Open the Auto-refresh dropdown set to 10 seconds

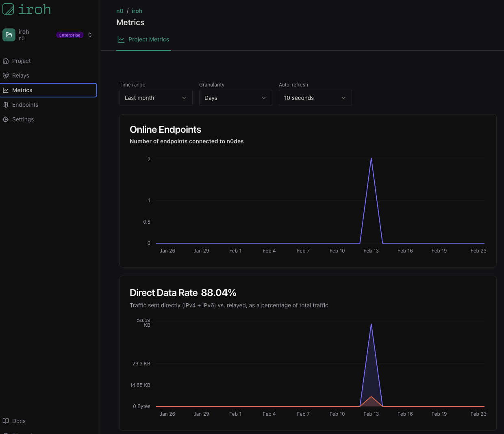tap(315, 98)
